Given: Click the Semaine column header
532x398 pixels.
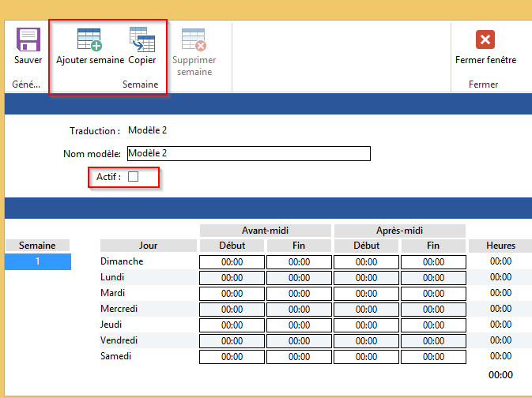Looking at the screenshot, I should click(x=37, y=246).
